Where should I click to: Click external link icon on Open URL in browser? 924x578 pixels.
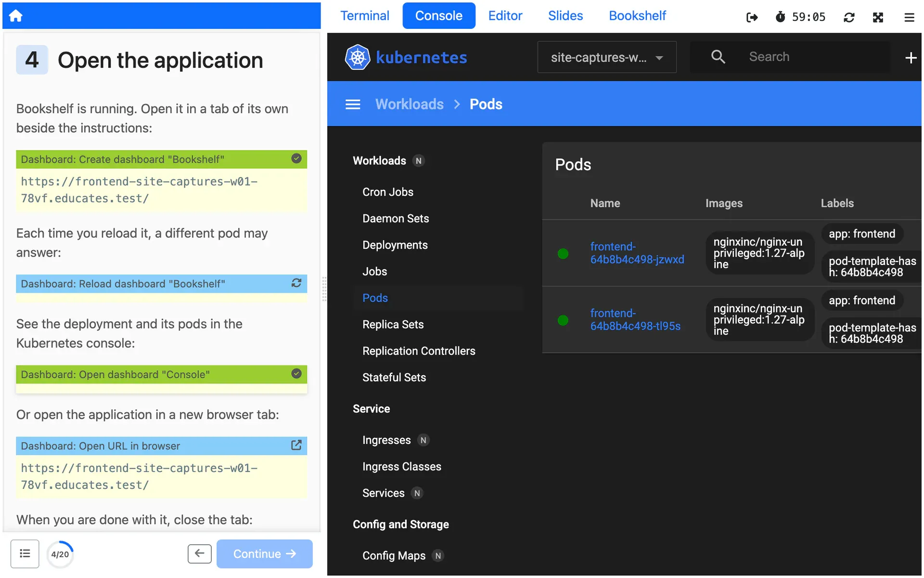tap(296, 445)
